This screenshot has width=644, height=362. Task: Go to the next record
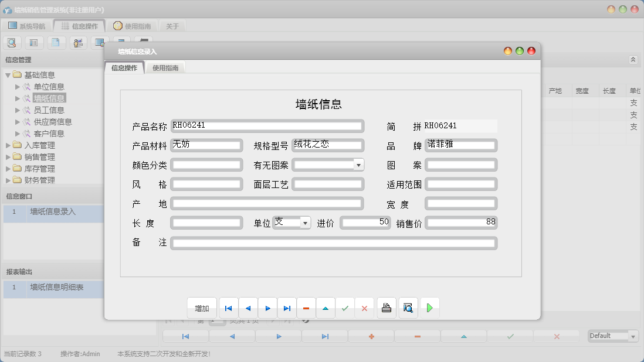pos(267,308)
